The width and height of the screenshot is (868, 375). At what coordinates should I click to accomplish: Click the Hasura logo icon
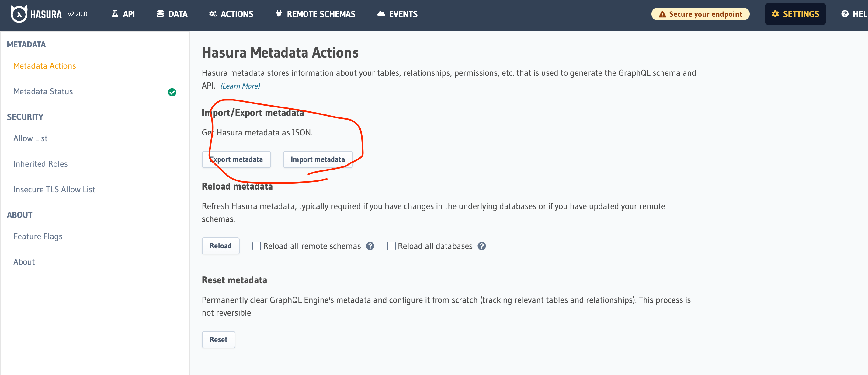(19, 14)
